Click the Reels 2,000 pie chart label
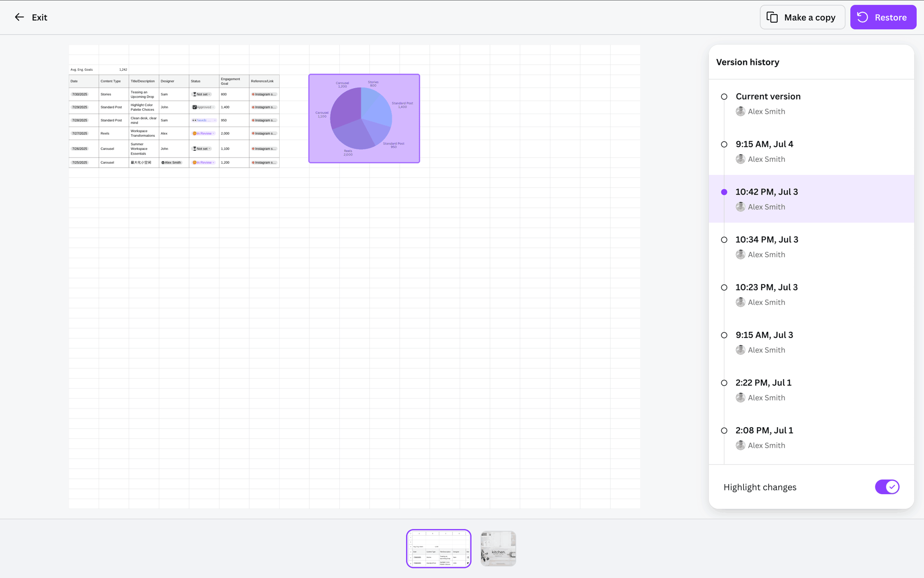924x578 pixels. (348, 153)
